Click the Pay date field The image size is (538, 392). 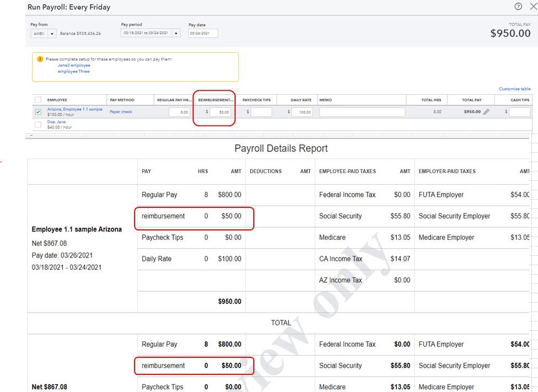coord(203,34)
